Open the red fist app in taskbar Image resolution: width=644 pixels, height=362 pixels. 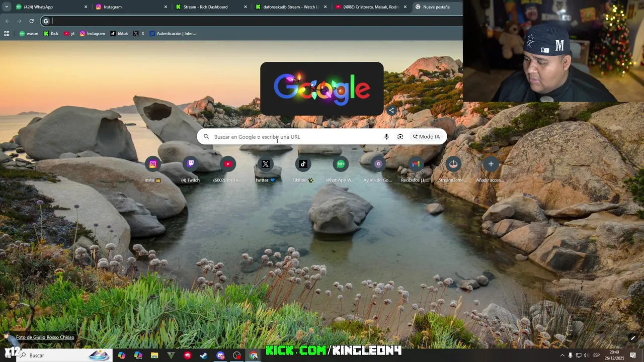[x=188, y=355]
